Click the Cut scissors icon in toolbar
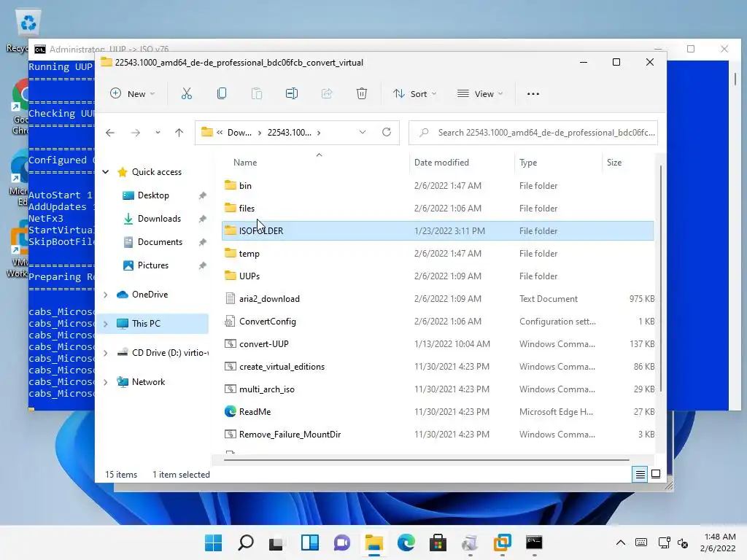The width and height of the screenshot is (747, 560). [x=186, y=94]
